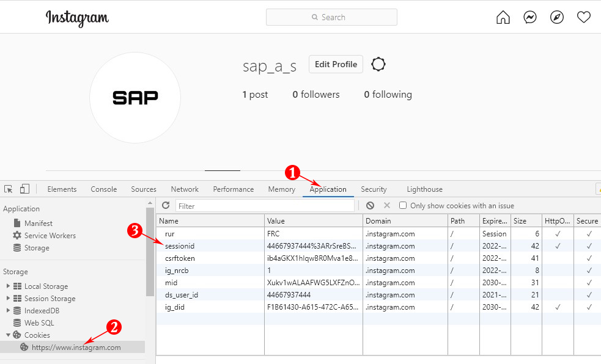Select the ig_nrcb cookie row

[378, 270]
